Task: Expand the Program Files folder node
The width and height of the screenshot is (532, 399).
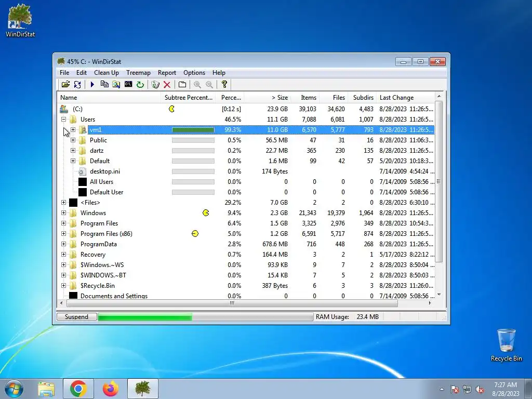Action: click(x=63, y=223)
